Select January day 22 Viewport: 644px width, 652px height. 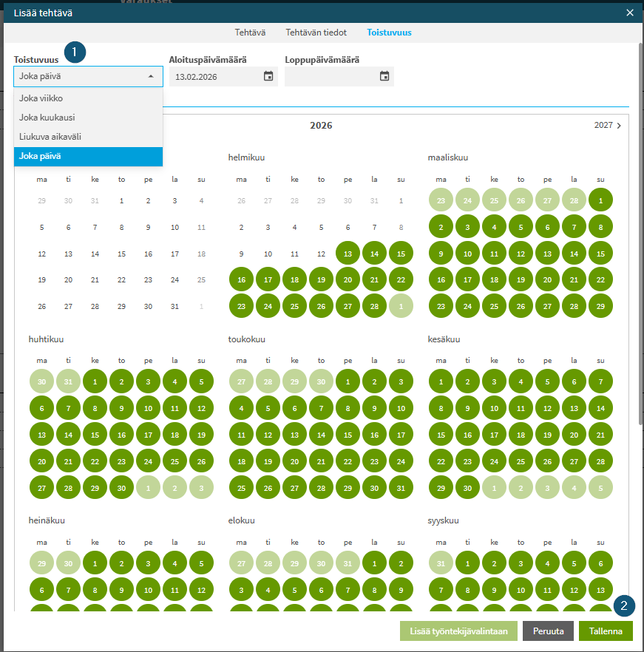pos(121,279)
